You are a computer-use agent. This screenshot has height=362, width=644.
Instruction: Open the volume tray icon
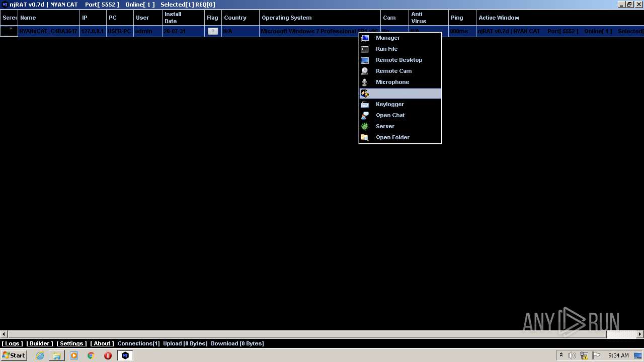point(572,355)
